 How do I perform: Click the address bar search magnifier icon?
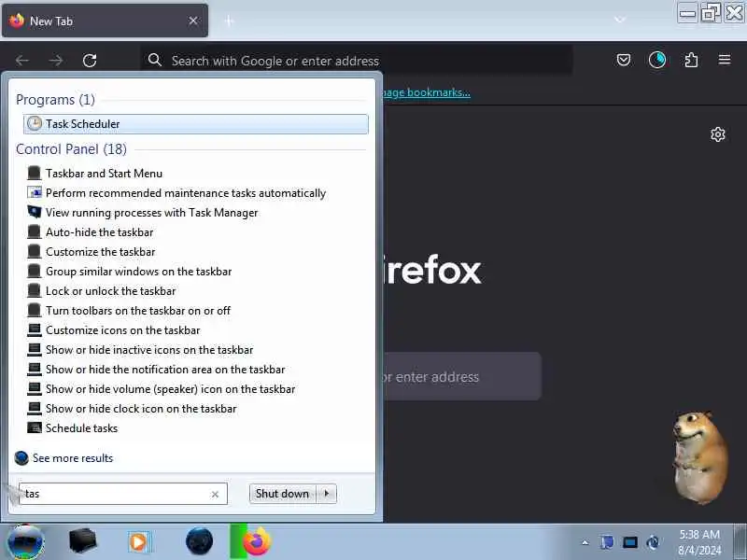(155, 60)
